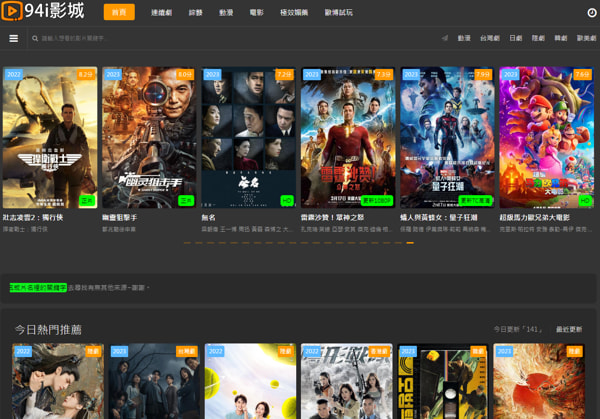Select the 歐美劇 quick link
Image resolution: width=600 pixels, height=419 pixels.
587,38
